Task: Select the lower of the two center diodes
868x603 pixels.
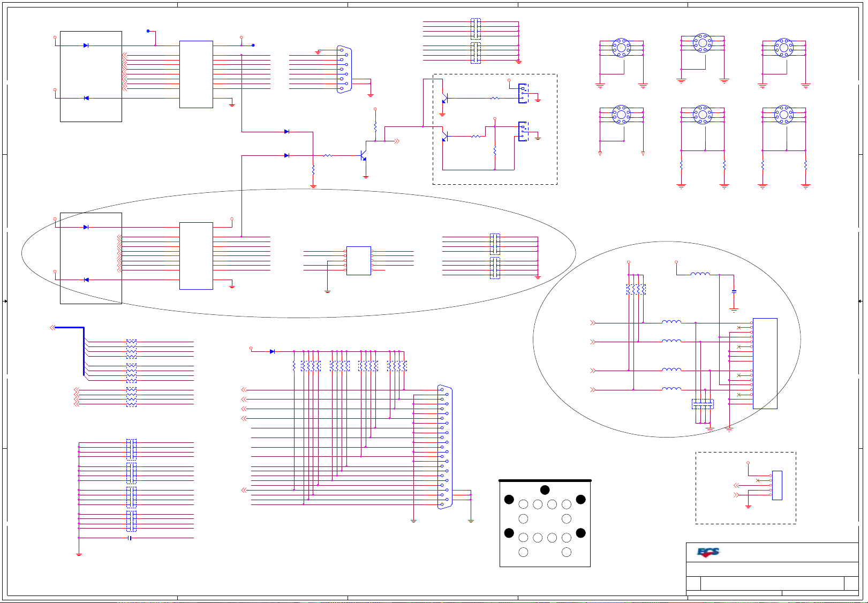Action: [x=287, y=155]
